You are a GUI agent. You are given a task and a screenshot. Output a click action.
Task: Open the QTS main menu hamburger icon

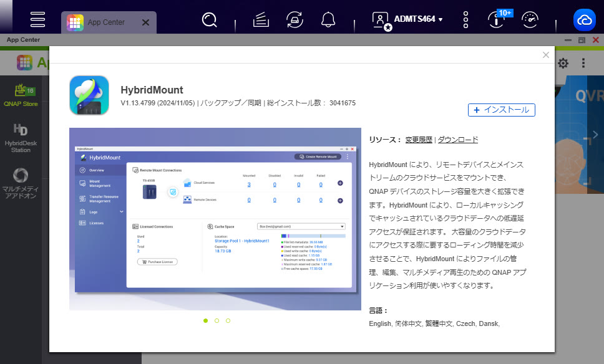[x=37, y=19]
